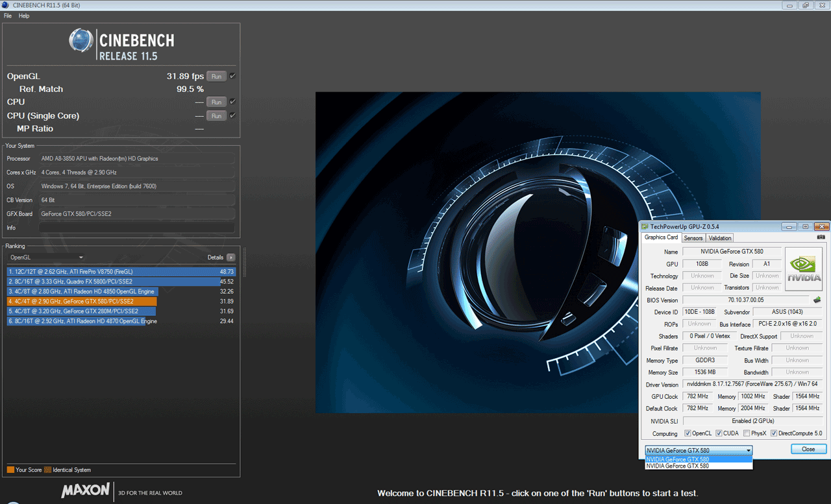Click the Cinebench globe logo
The width and height of the screenshot is (831, 504).
point(82,41)
